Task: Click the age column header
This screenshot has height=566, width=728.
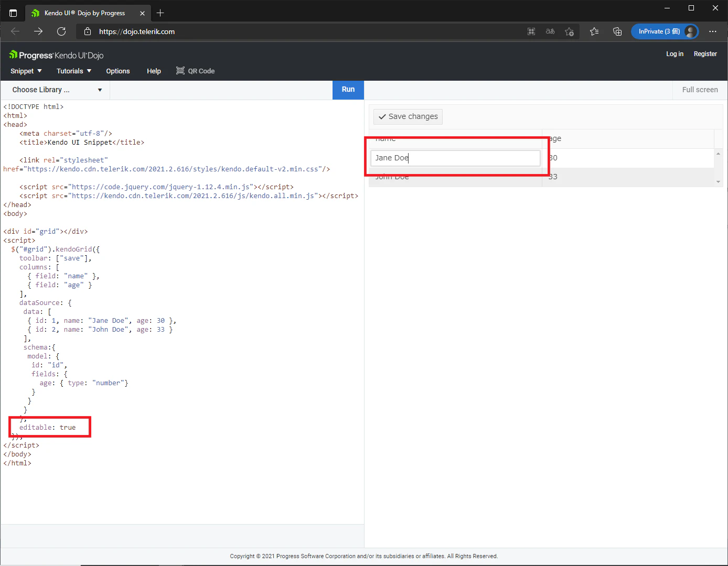Action: [x=628, y=139]
